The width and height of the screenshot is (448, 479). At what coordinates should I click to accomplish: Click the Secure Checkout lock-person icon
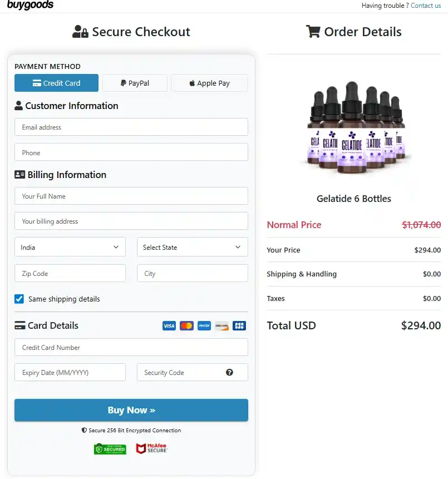(80, 32)
